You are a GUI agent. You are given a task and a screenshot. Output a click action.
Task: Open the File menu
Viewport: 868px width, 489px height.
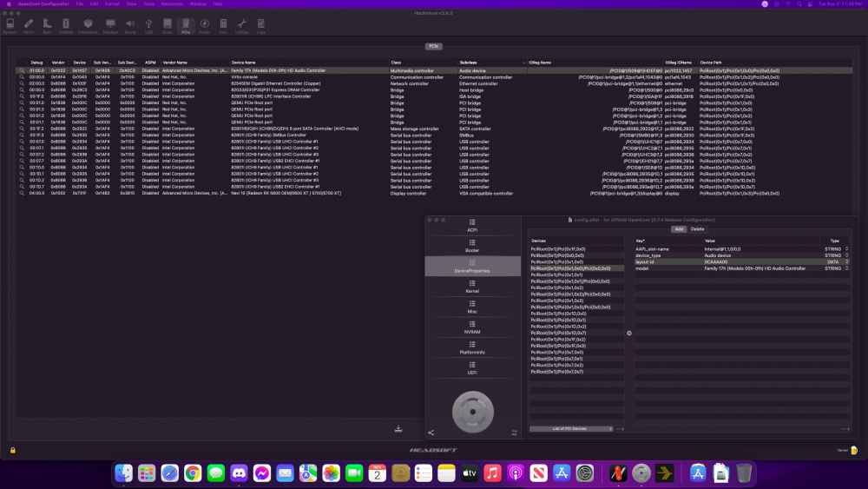[80, 3]
